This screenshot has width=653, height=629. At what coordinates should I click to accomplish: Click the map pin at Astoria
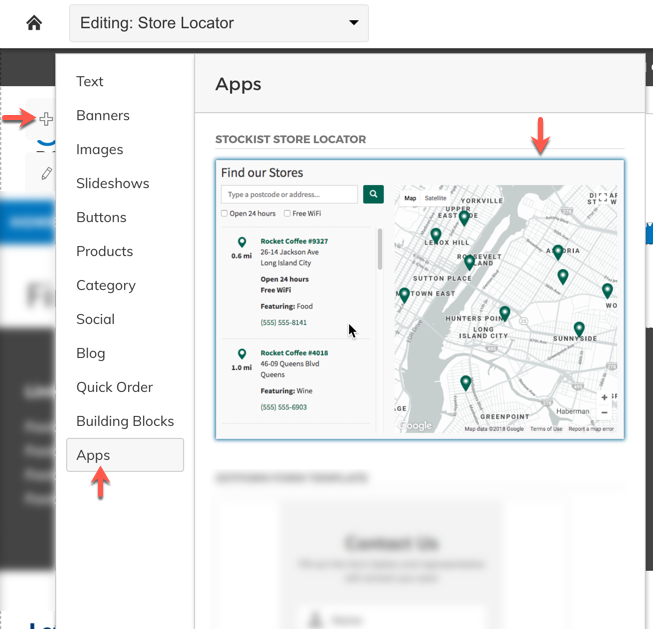pyautogui.click(x=558, y=252)
